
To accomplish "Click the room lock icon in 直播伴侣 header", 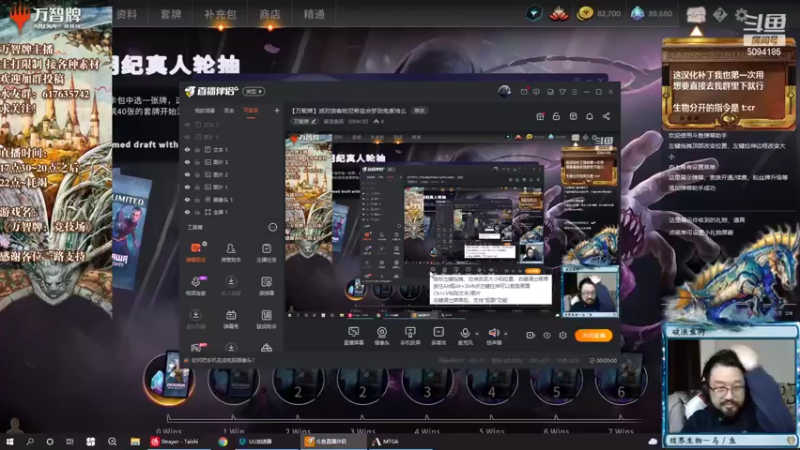I will pyautogui.click(x=556, y=116).
